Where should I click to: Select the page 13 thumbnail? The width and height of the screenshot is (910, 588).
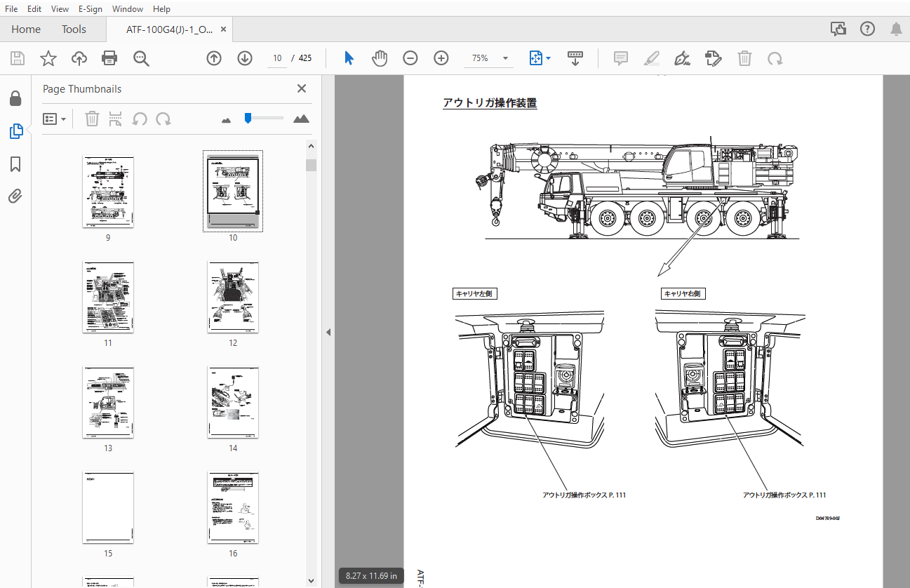(x=108, y=402)
